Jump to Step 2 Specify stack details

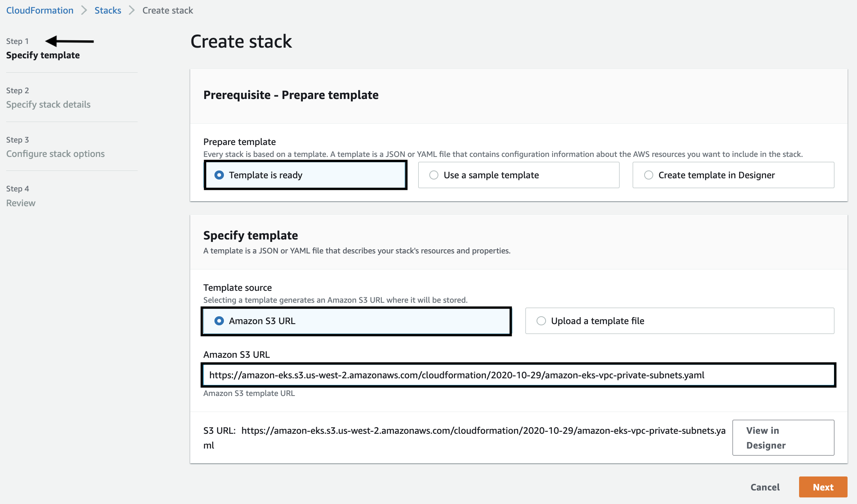48,104
